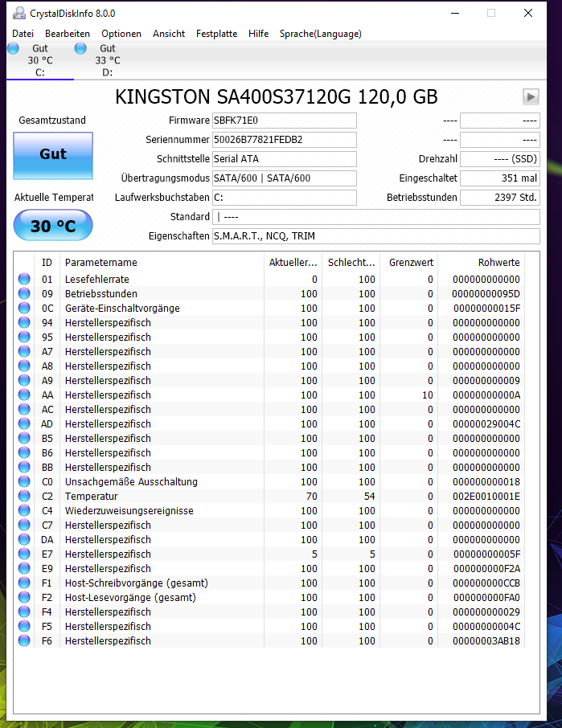
Task: Click the Übertragungsmodus SATA/600 field
Action: tap(285, 178)
